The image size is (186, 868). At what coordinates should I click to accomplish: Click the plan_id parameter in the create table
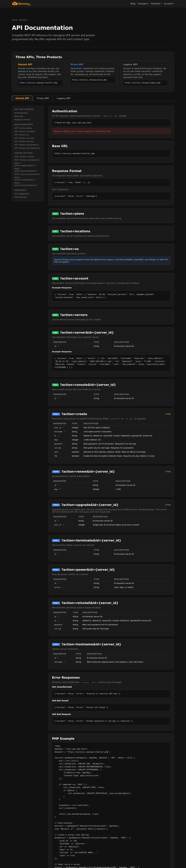click(58, 428)
